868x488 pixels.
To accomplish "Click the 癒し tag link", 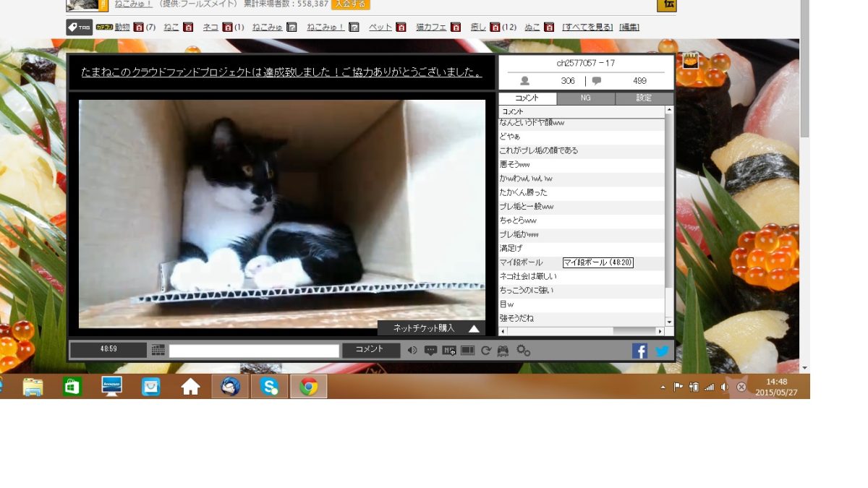I will [x=478, y=27].
